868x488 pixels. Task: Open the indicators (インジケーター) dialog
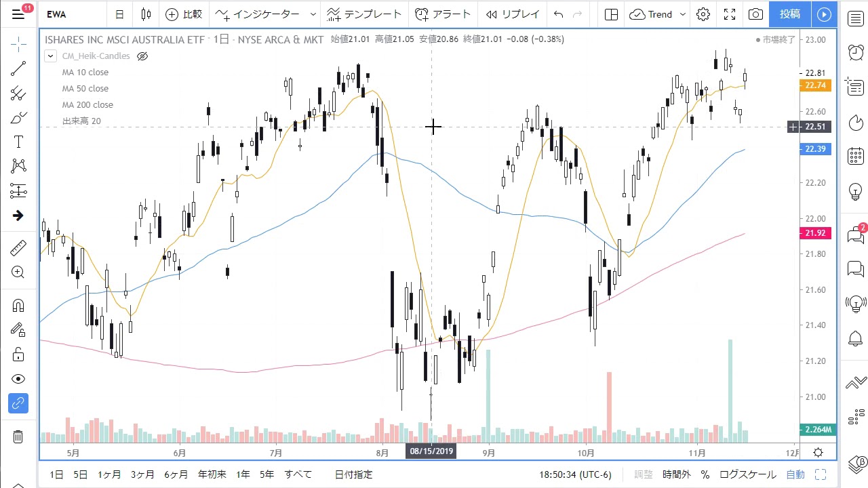[258, 14]
